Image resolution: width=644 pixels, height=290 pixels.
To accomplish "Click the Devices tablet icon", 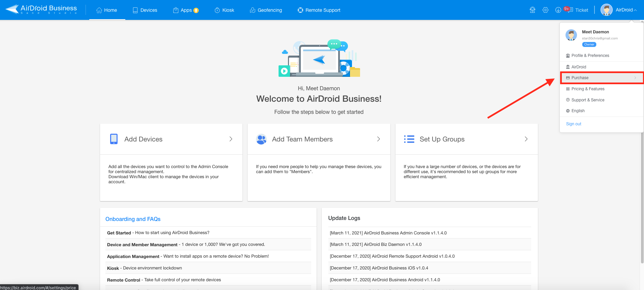I will coord(135,10).
